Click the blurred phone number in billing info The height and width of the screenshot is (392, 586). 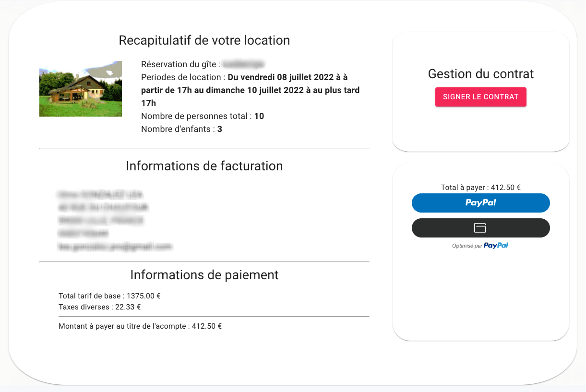point(83,234)
